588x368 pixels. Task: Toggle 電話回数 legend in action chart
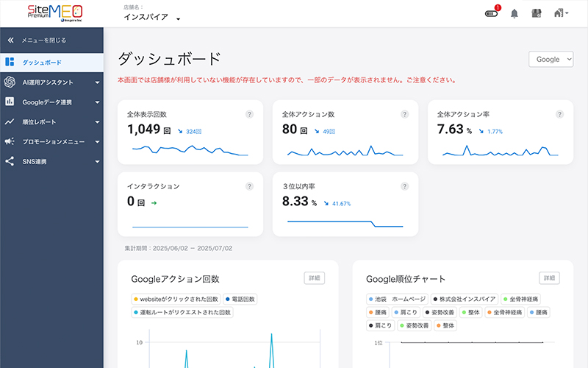(239, 300)
